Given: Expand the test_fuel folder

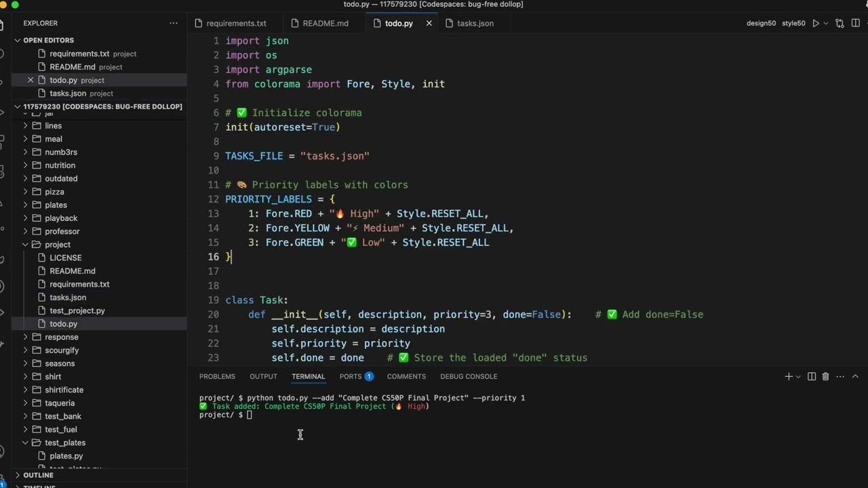Looking at the screenshot, I should [x=60, y=430].
